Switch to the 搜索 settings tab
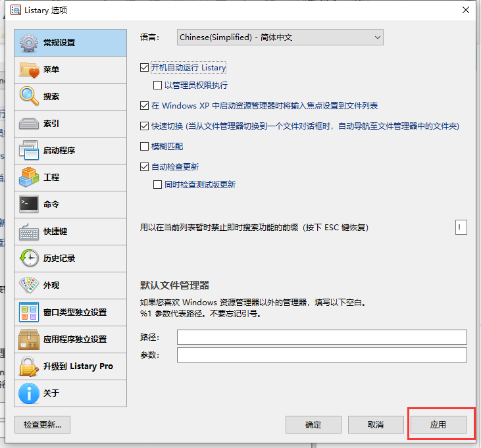The image size is (481, 448). tap(70, 97)
